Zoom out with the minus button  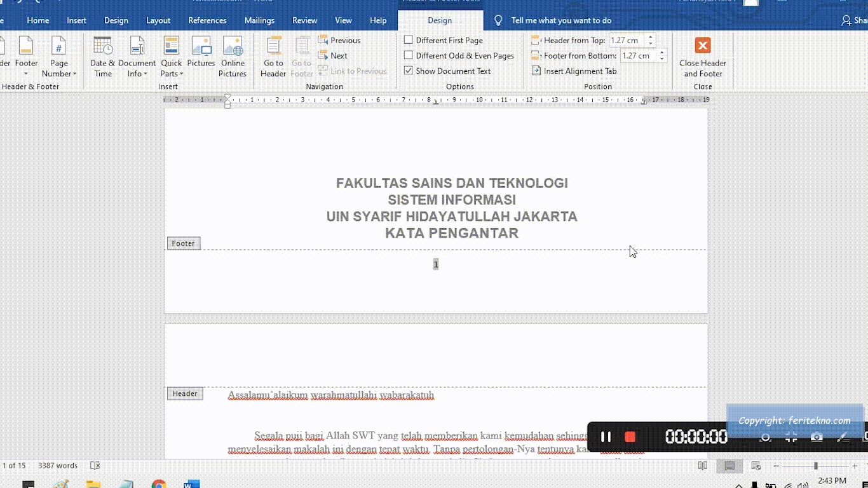point(776,466)
